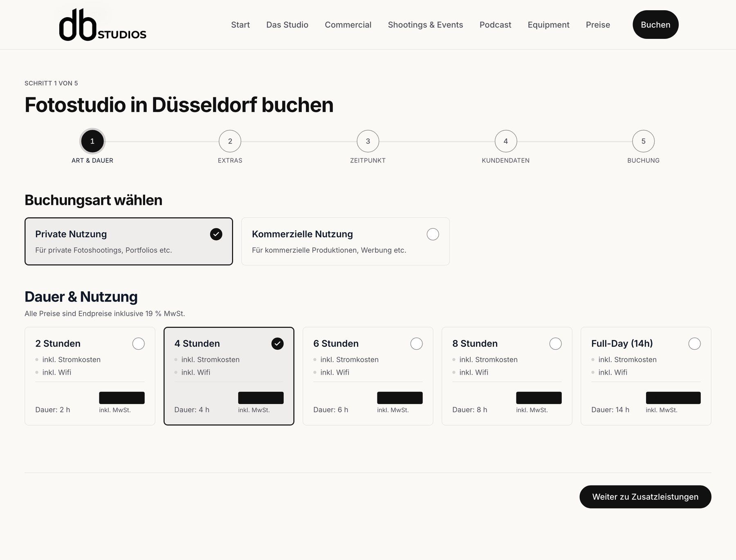Viewport: 736px width, 560px height.
Task: Jump to step 5 Buchung circle
Action: click(x=644, y=141)
